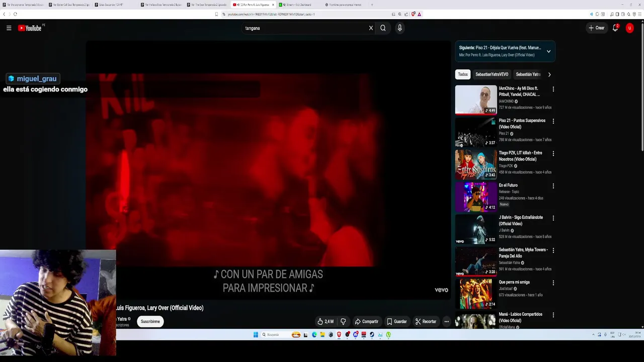Open the Yatra channel name link
Image resolution: width=644 pixels, height=362 pixels.
coord(122,319)
